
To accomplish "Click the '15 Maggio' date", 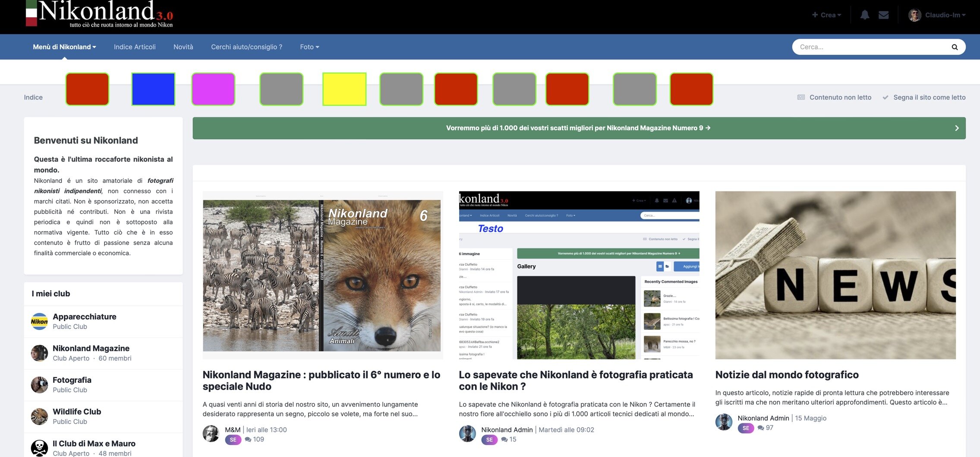I will tap(811, 418).
